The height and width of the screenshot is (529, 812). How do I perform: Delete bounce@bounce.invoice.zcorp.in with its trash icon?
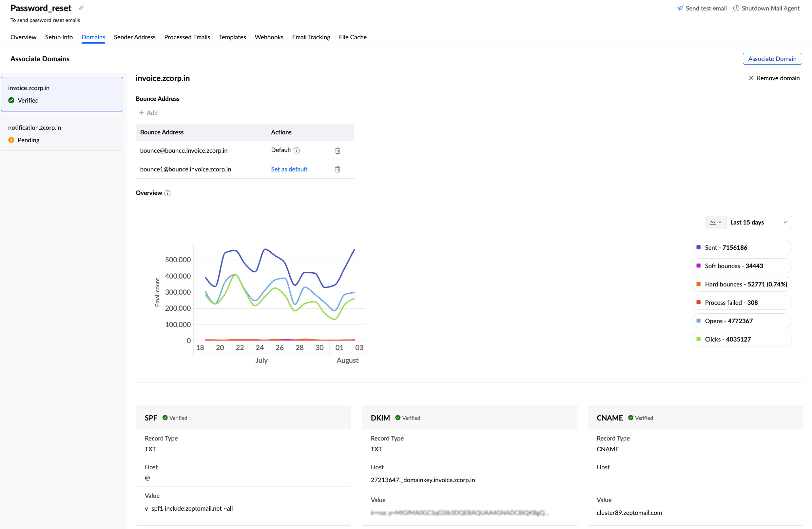[338, 150]
